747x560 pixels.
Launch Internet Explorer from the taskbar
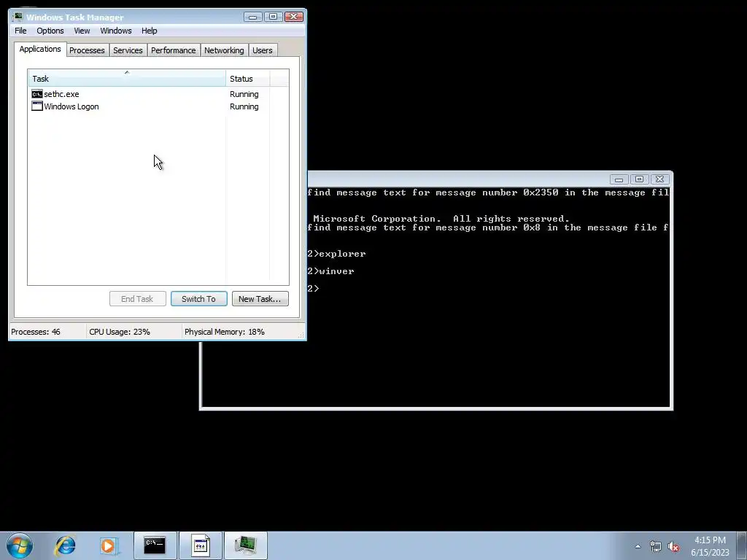(65, 545)
